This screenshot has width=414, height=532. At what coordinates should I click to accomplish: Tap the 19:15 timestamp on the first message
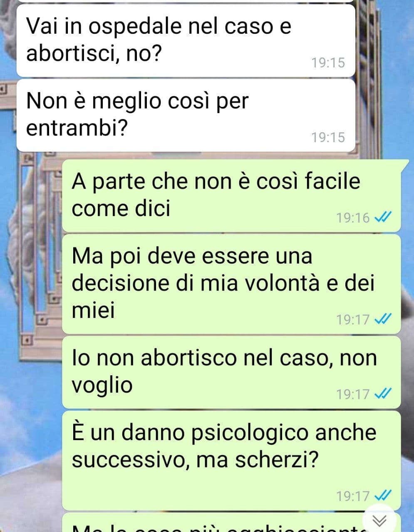(328, 63)
